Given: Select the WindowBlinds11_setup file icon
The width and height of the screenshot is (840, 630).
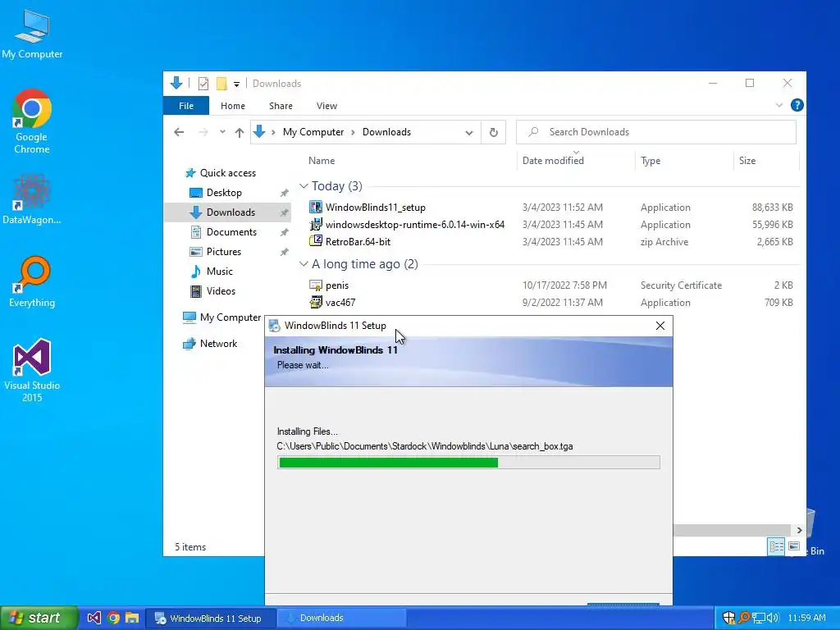Looking at the screenshot, I should coord(316,207).
